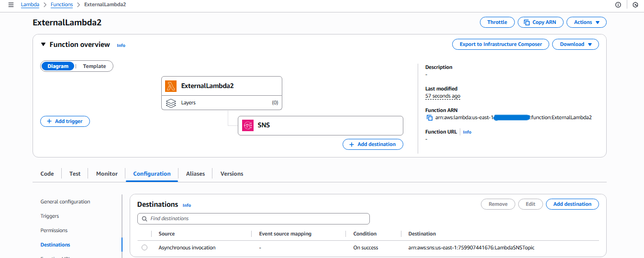Click the orange Lambda function icon
Screen dimensions: 644x258
tap(171, 86)
